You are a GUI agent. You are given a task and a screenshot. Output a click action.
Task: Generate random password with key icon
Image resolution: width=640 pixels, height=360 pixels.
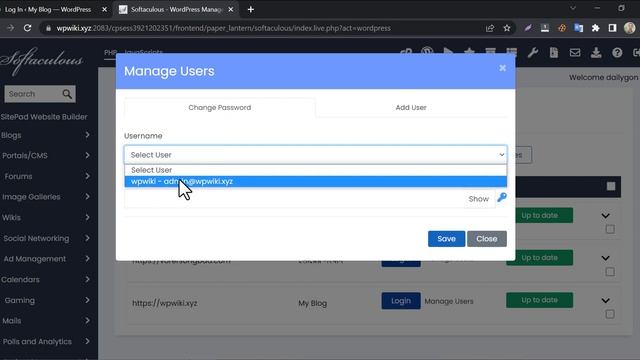[502, 198]
